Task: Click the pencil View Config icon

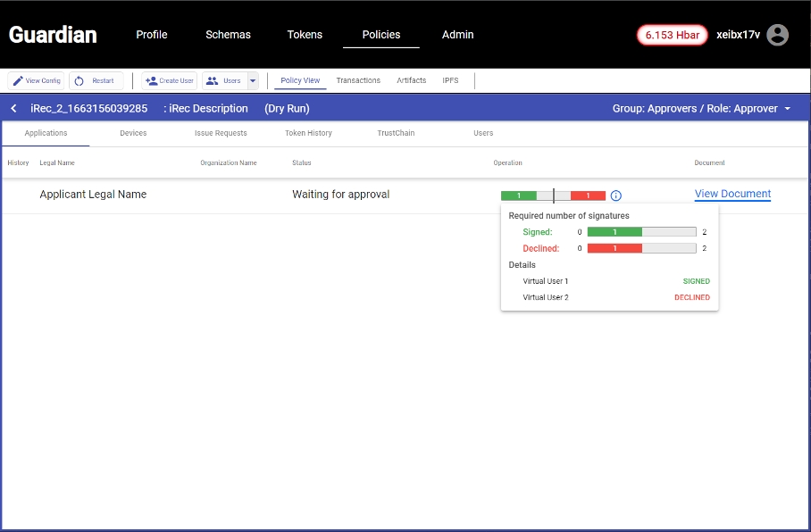Action: tap(18, 81)
